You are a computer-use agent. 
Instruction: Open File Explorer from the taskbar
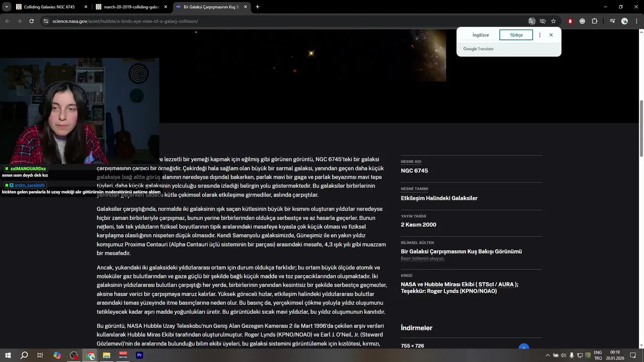coord(107,355)
